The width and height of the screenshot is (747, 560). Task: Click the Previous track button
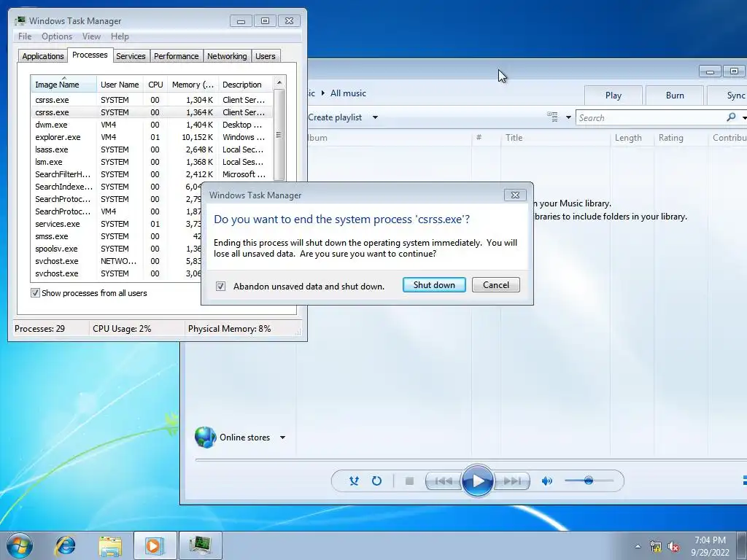443,481
